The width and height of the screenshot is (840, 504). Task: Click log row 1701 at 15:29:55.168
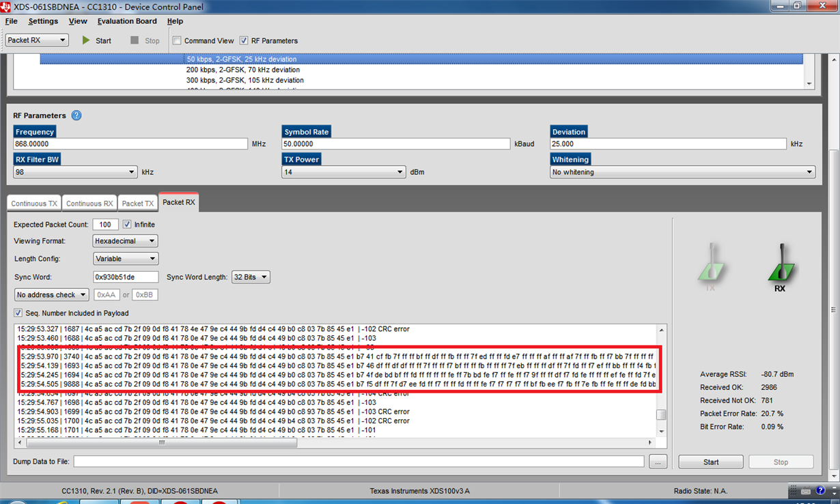(197, 430)
